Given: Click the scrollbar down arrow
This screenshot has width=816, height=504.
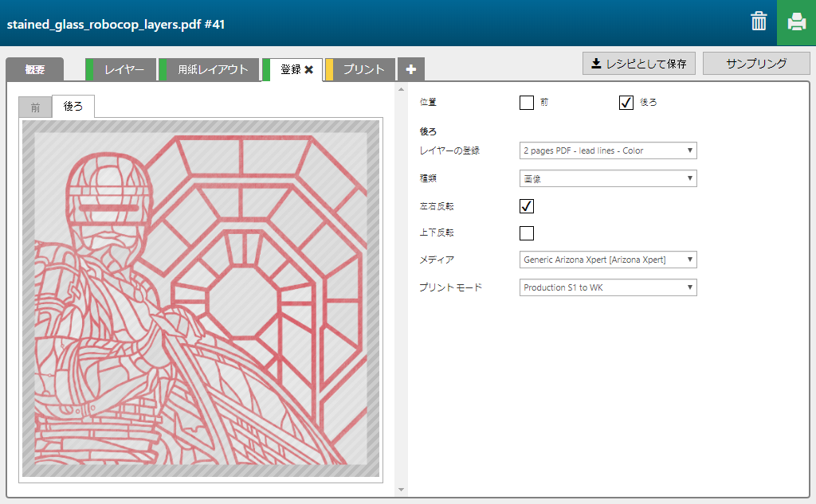Looking at the screenshot, I should (x=401, y=489).
